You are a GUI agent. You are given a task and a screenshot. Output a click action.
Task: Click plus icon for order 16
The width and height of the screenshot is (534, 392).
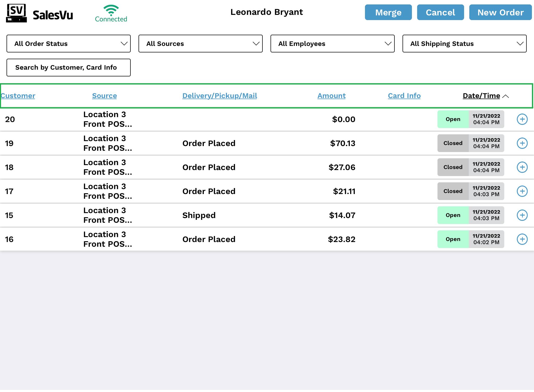[x=522, y=239]
